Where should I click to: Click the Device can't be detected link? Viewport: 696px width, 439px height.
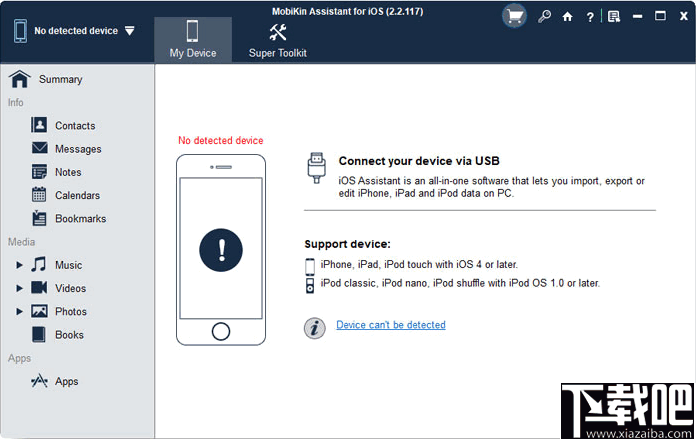tap(391, 325)
